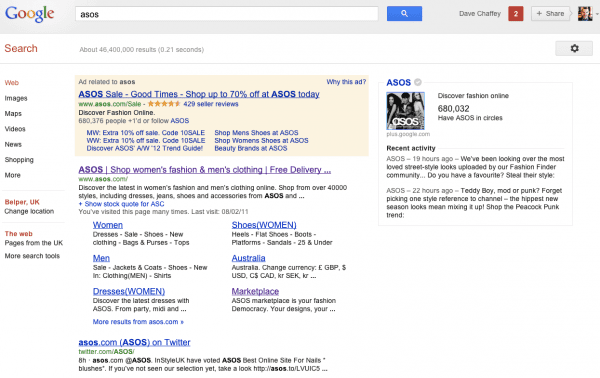Open Beauty Brands at ASOS link

click(x=251, y=148)
